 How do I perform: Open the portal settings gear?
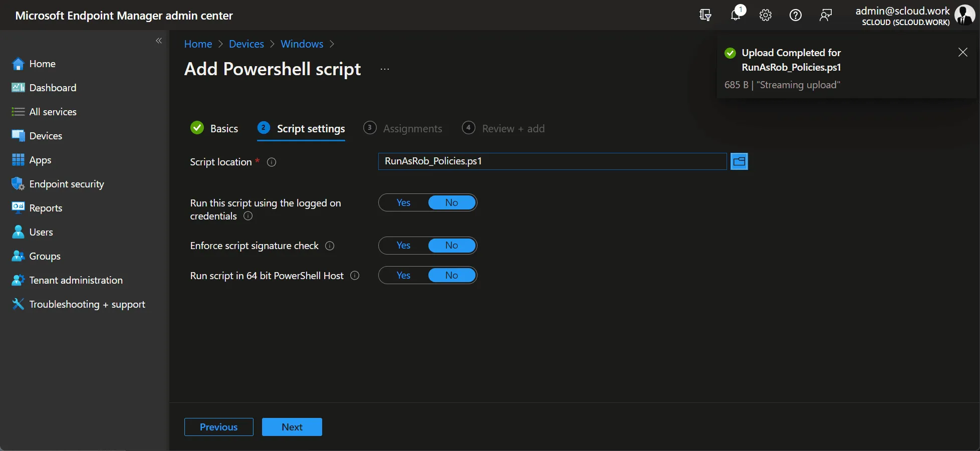pyautogui.click(x=766, y=15)
